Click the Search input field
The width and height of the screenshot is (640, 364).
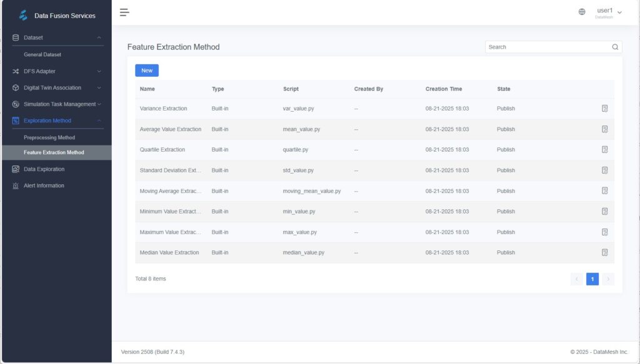click(x=547, y=47)
